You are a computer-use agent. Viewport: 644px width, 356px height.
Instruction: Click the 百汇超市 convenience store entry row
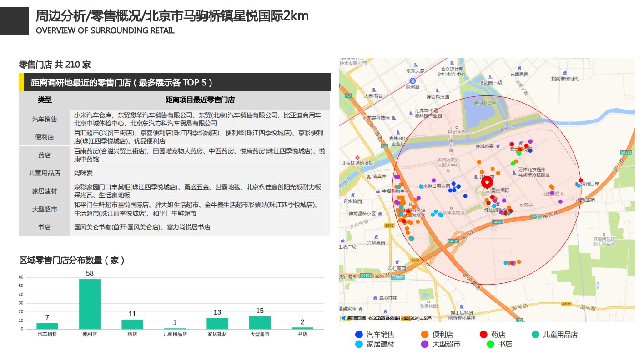click(200, 137)
